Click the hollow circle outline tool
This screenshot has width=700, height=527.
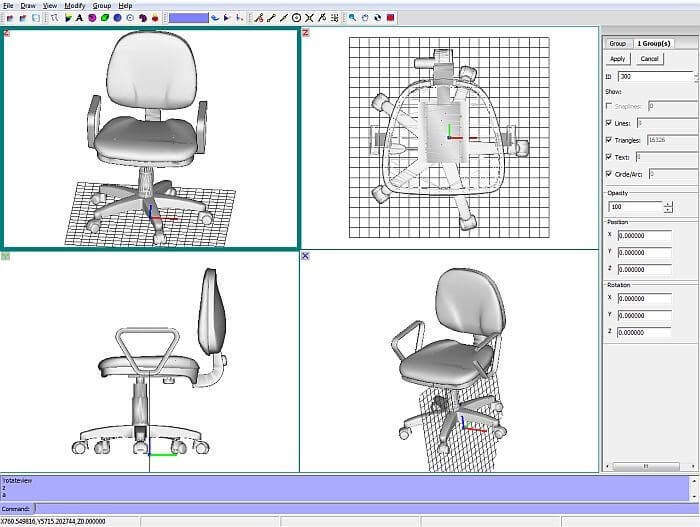tap(130, 18)
